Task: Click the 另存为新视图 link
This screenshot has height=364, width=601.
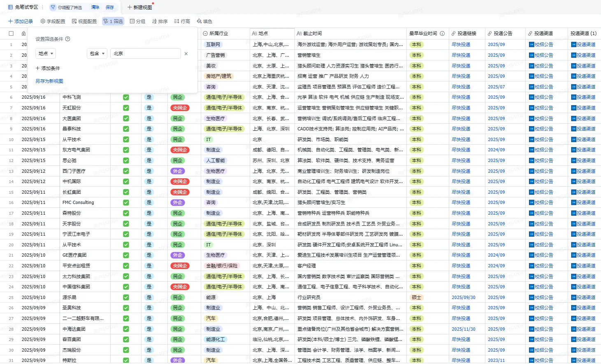Action: point(49,81)
